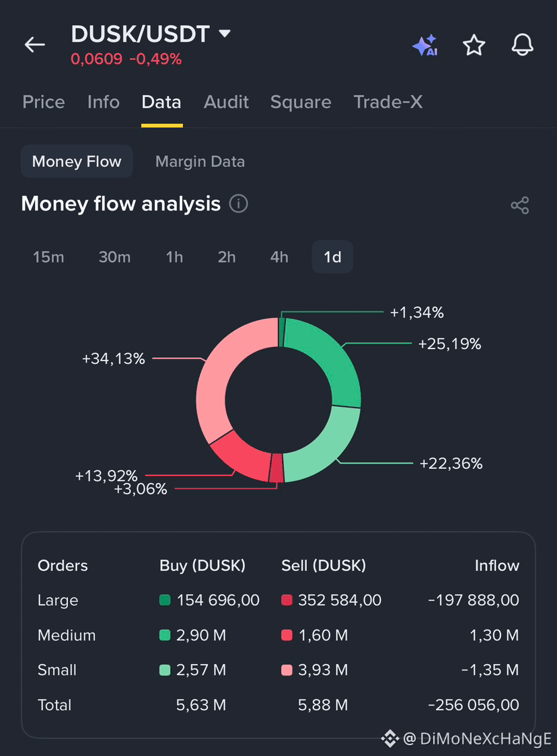
Task: Go to the Trade-X tab
Action: (387, 102)
